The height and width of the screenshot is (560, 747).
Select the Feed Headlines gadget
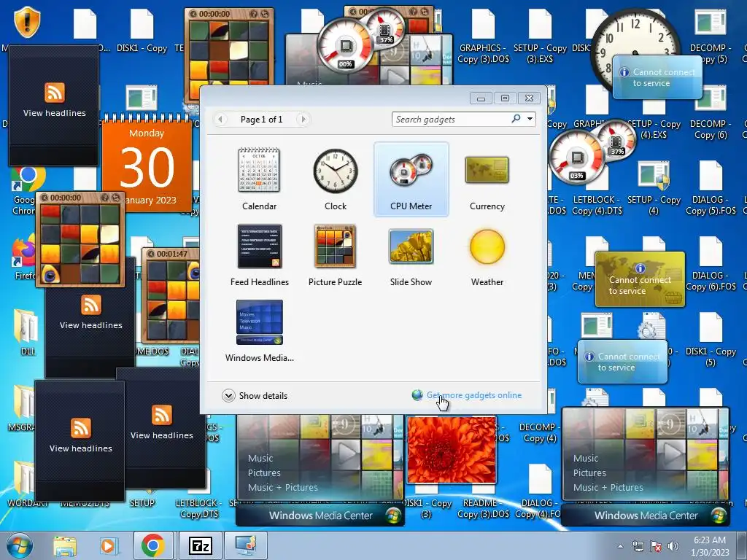coord(259,255)
